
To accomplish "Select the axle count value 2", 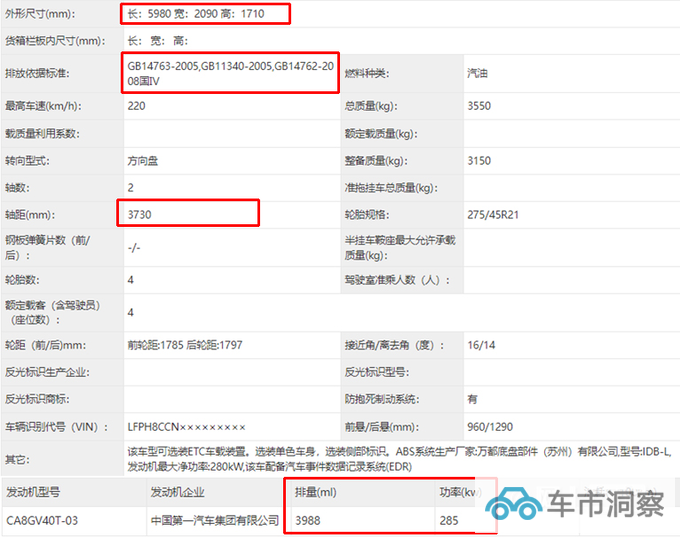I will pyautogui.click(x=131, y=188).
